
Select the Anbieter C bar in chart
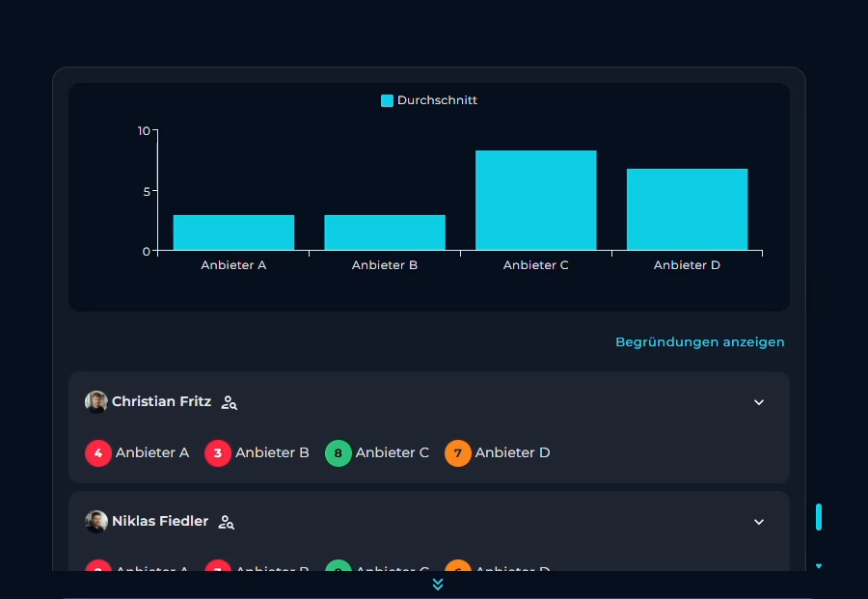(x=536, y=201)
